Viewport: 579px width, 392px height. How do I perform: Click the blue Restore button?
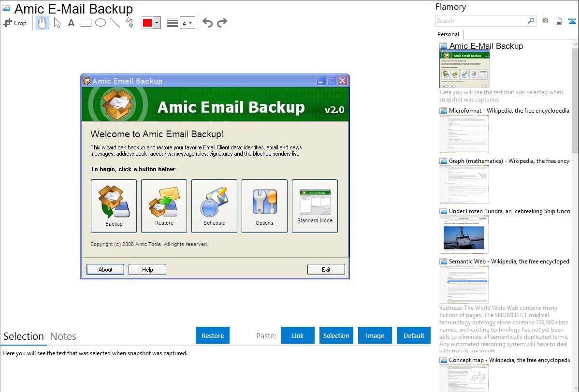213,335
